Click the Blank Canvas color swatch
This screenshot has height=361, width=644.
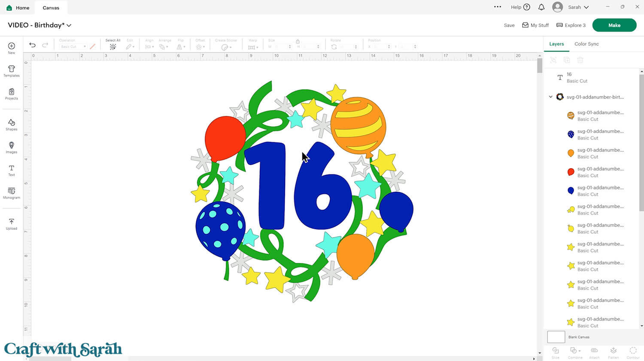pos(556,337)
